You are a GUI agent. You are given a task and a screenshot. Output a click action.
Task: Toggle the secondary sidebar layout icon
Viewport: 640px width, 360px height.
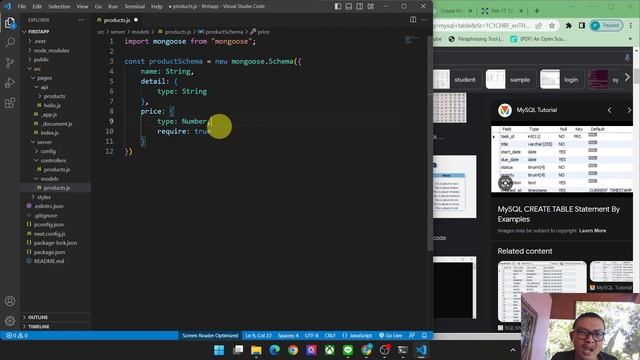click(x=360, y=6)
